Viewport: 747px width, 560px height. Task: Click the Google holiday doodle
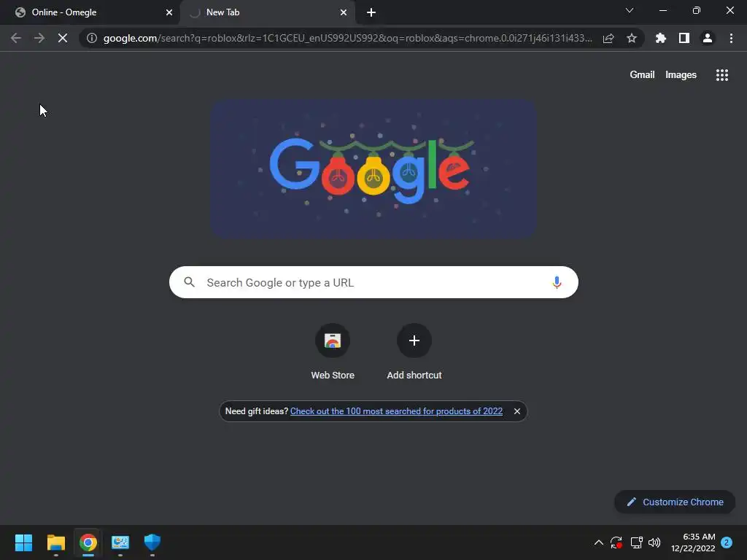click(374, 168)
